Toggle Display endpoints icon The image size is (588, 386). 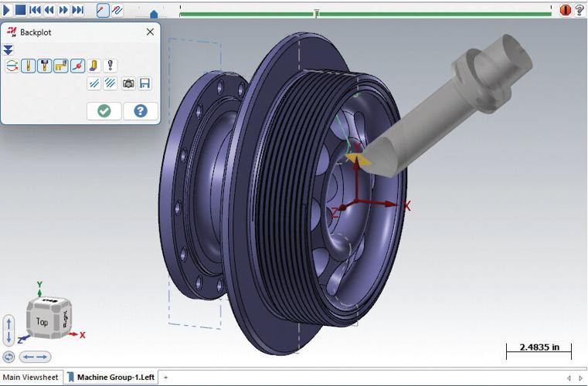pyautogui.click(x=77, y=66)
